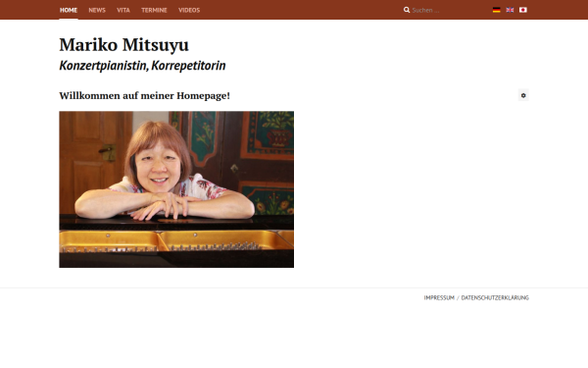Open the VITA page

click(x=123, y=10)
